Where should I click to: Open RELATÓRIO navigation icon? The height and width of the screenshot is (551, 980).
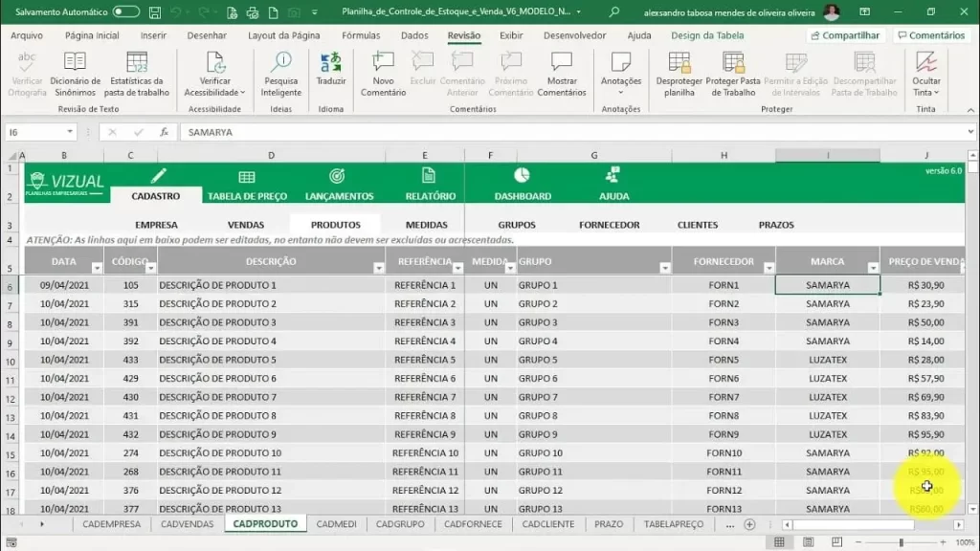pyautogui.click(x=428, y=176)
